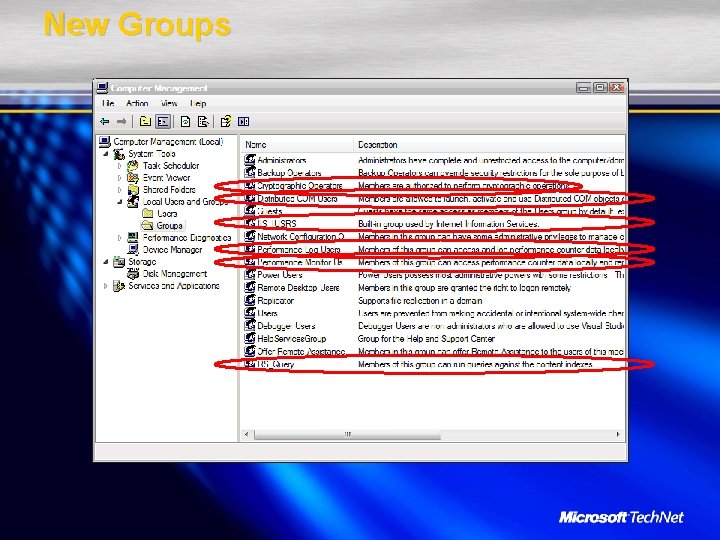This screenshot has width=720, height=540.
Task: Sort by the Description column header
Action: pyautogui.click(x=489, y=145)
